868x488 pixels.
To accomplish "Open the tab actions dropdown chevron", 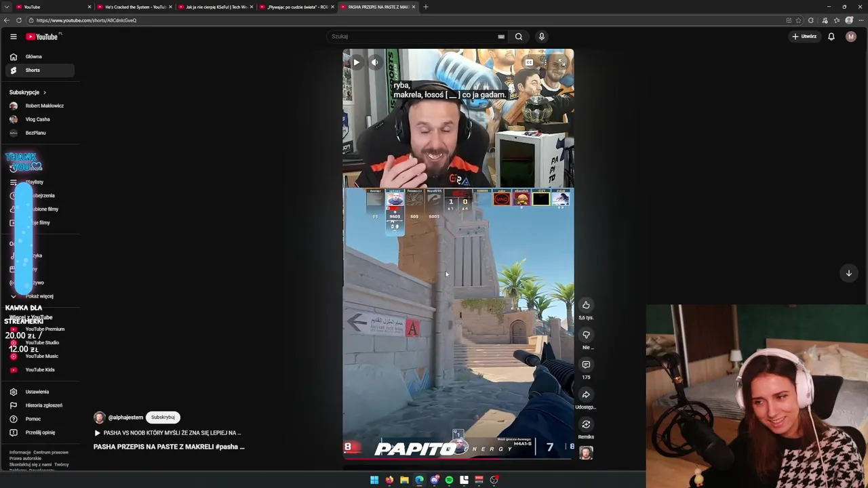I will tap(6, 7).
